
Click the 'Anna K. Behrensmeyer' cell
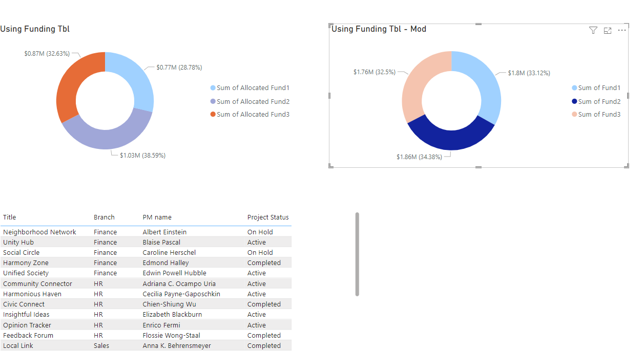click(x=177, y=346)
